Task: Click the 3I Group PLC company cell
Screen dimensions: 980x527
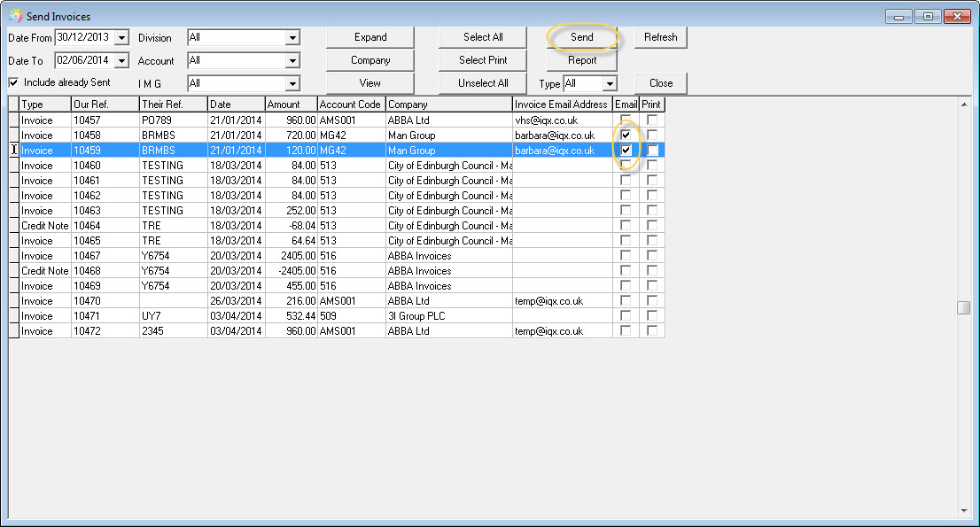Action: click(448, 316)
